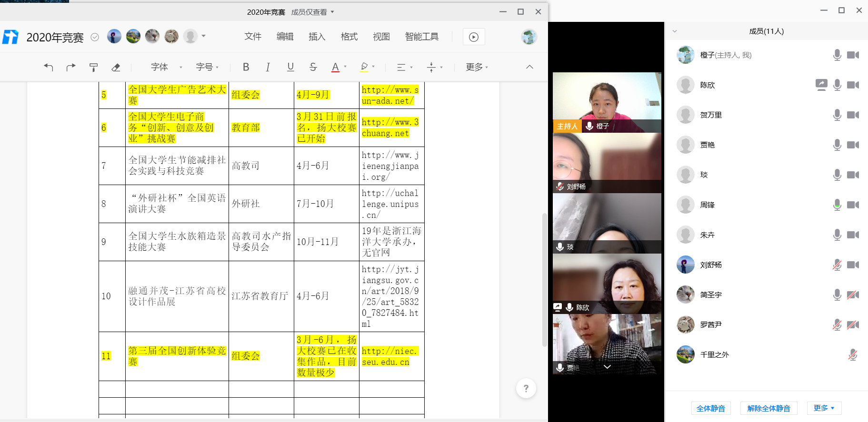Click the clear formatting eraser icon

tap(116, 67)
